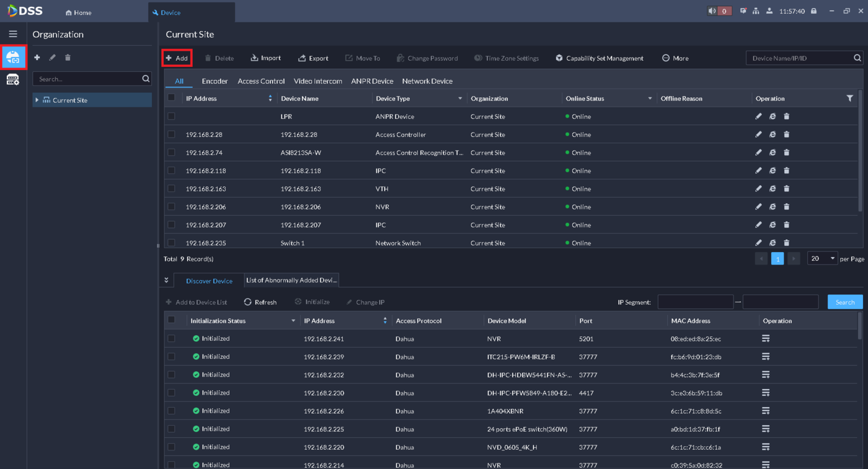The image size is (868, 469).
Task: Click the edit pencil icon for LPR device
Action: pos(758,116)
